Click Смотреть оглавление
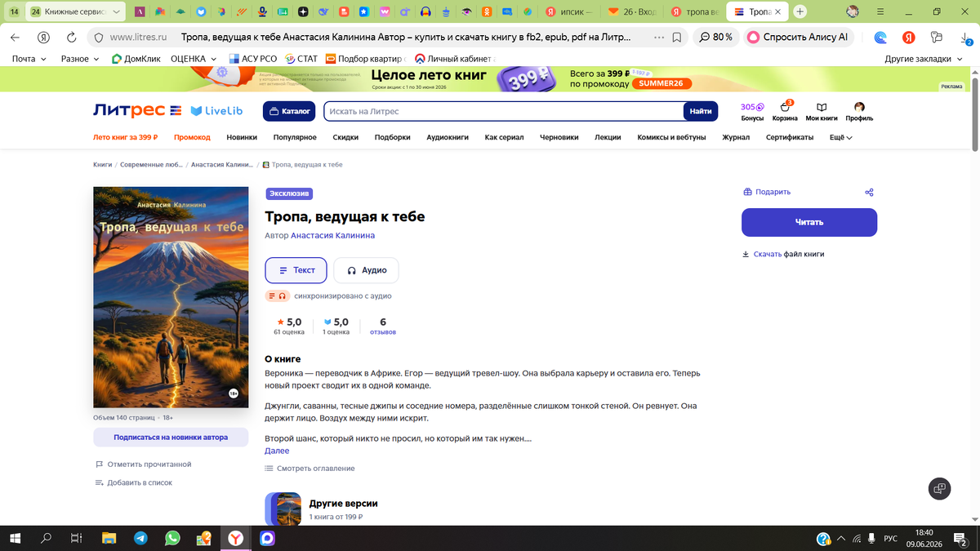The image size is (980, 551). pyautogui.click(x=310, y=469)
